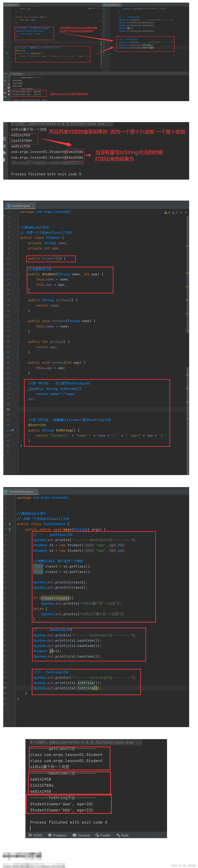Click console output '1163157884' in bottom run panel
Image resolution: width=198 pixels, height=868 pixels.
pos(42,786)
